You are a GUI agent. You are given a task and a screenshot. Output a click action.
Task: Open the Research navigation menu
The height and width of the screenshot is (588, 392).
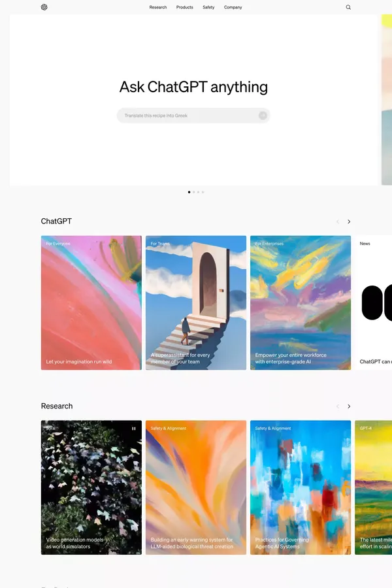(158, 7)
